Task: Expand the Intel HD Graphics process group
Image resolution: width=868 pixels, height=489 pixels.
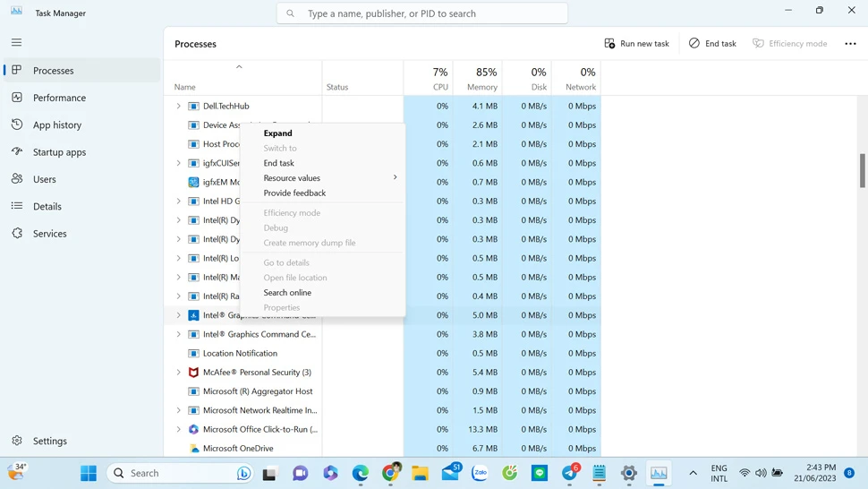Action: click(178, 201)
